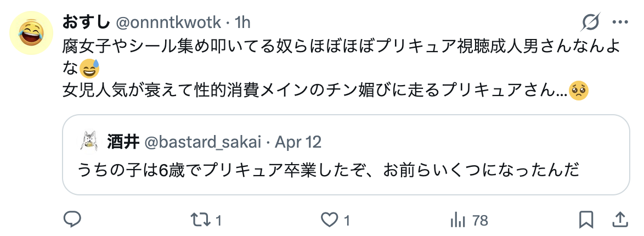Click the @bastard_sakai handle
644x236 pixels.
pos(201,142)
